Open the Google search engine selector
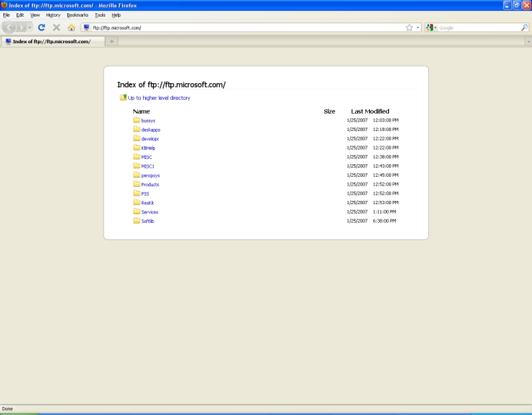 pyautogui.click(x=431, y=27)
